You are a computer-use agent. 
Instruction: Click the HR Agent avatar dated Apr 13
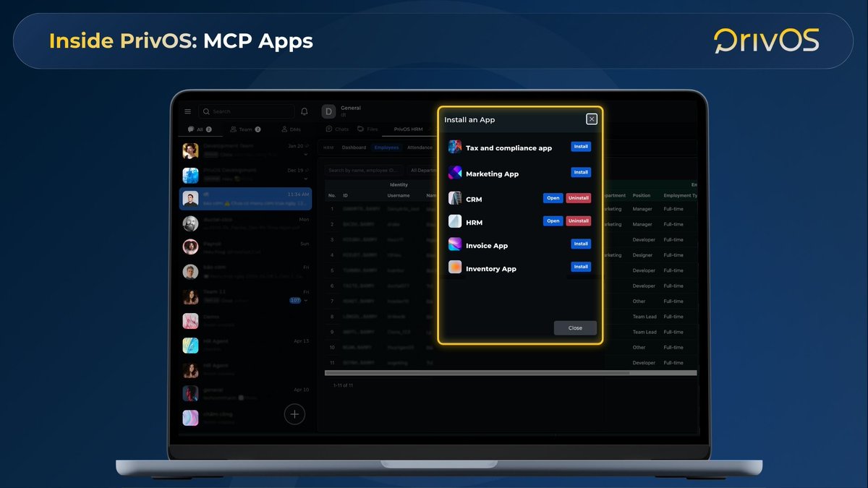pos(190,345)
